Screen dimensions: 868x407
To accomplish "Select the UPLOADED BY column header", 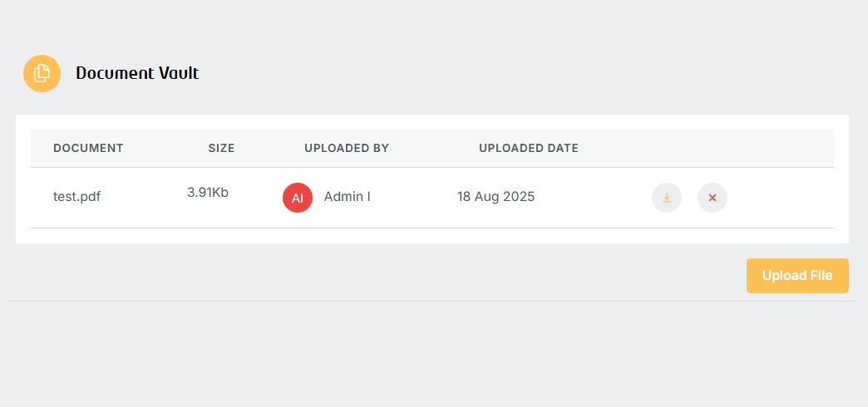I will click(x=347, y=148).
